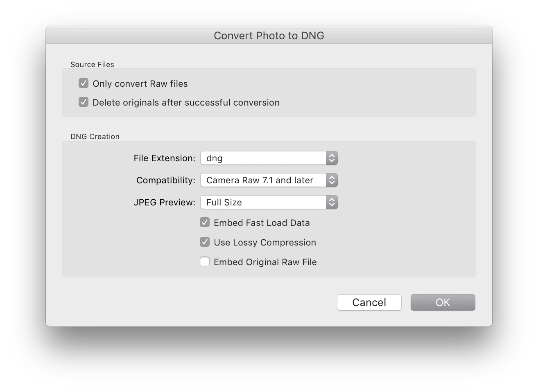
Task: Click the 'Full Size' preview value
Action: point(224,203)
